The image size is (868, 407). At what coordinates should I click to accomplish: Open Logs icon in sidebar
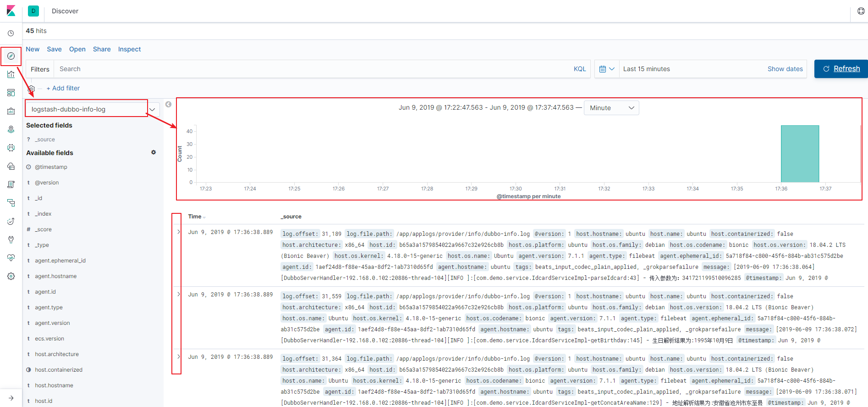click(x=11, y=184)
